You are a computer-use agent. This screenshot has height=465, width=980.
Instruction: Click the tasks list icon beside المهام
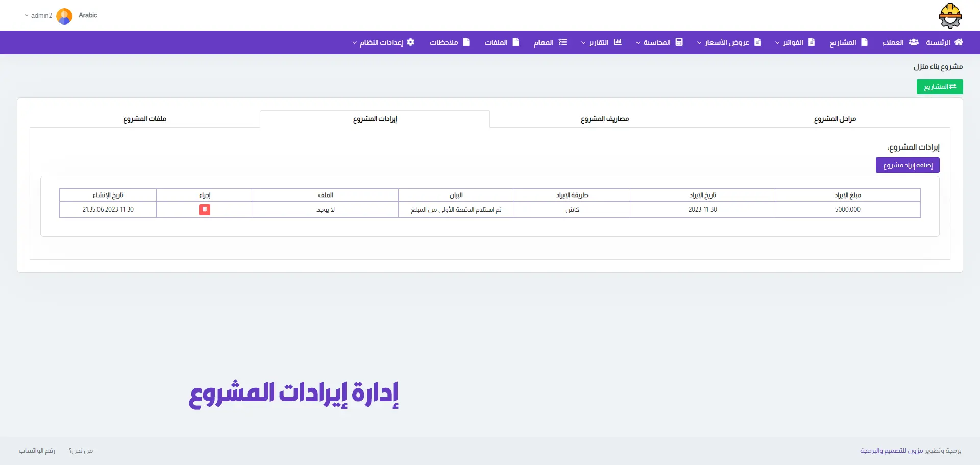[562, 42]
